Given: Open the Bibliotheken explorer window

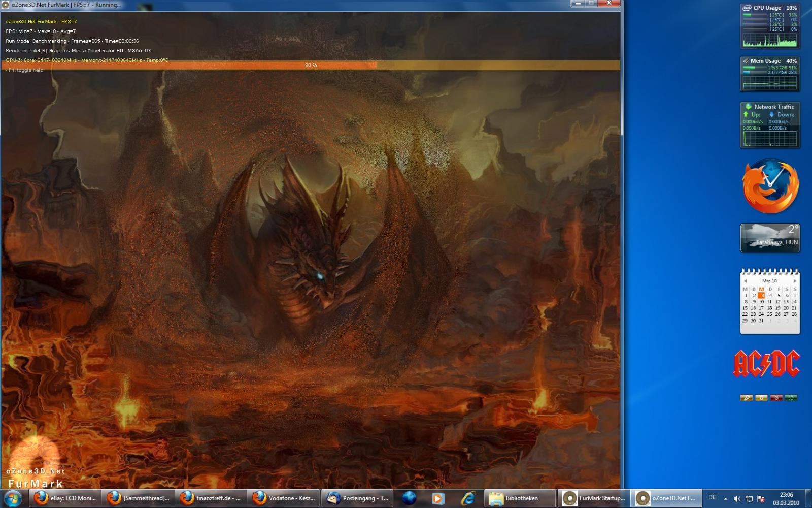Looking at the screenshot, I should click(x=520, y=498).
